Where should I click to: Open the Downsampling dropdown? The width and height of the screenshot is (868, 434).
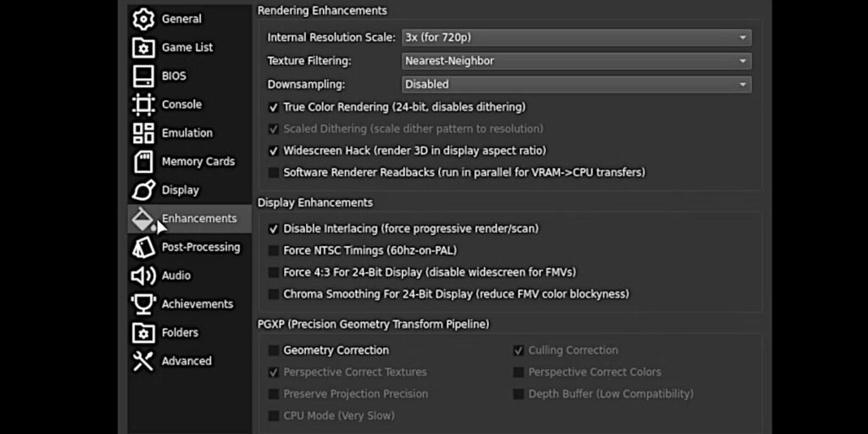pos(576,84)
